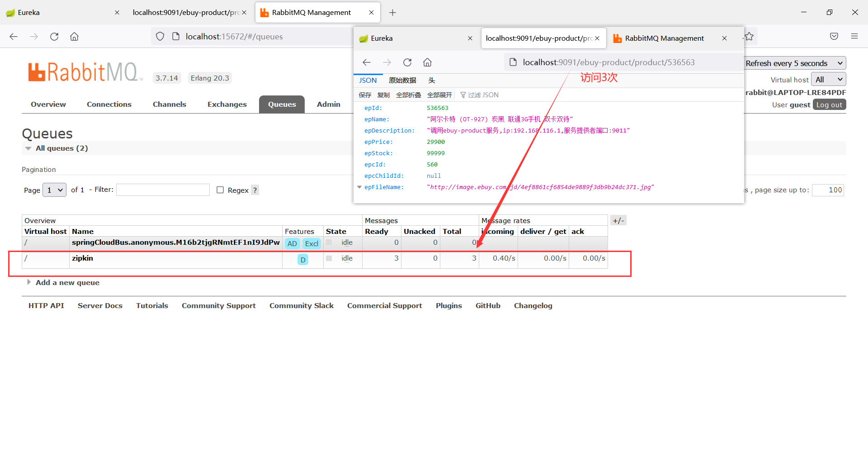Click 保存 save button in JSON viewer
Viewport: 868px width, 466px height.
point(365,95)
